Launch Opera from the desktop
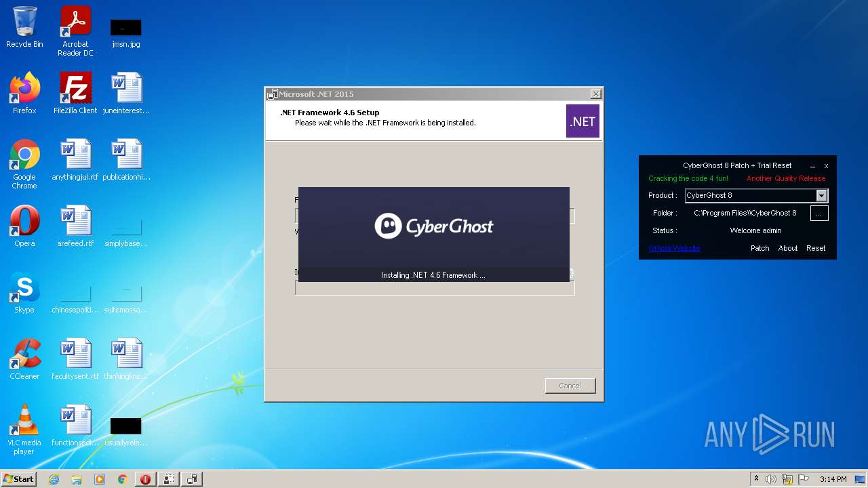This screenshot has height=488, width=868. pyautogui.click(x=24, y=226)
